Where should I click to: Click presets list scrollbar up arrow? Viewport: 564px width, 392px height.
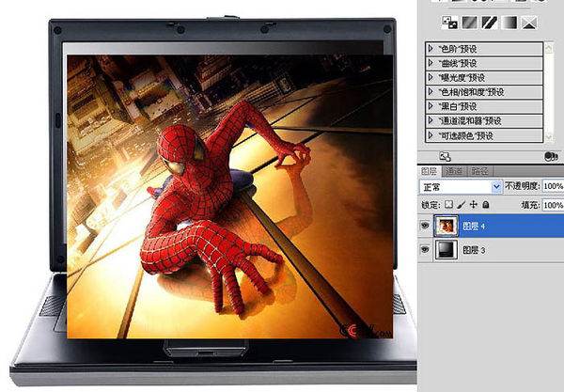tap(549, 47)
